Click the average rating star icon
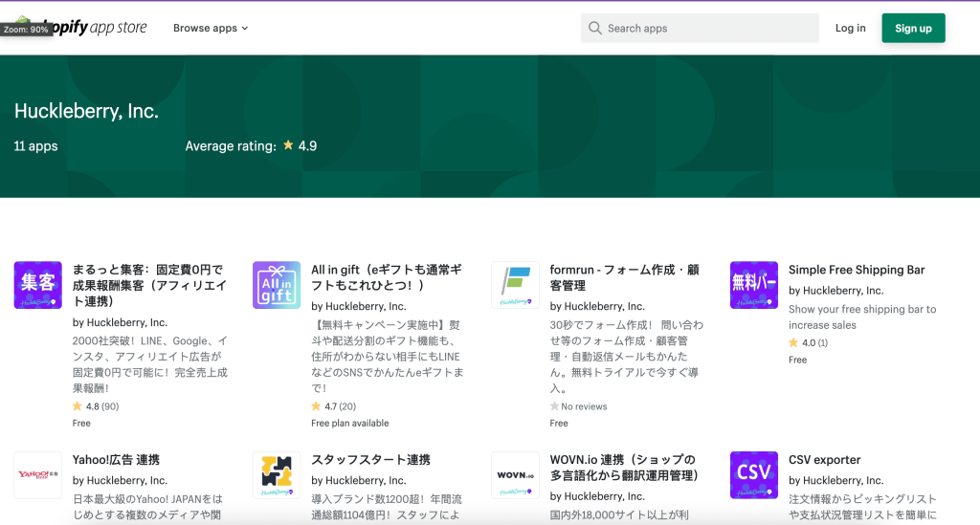980x525 pixels. 288,144
